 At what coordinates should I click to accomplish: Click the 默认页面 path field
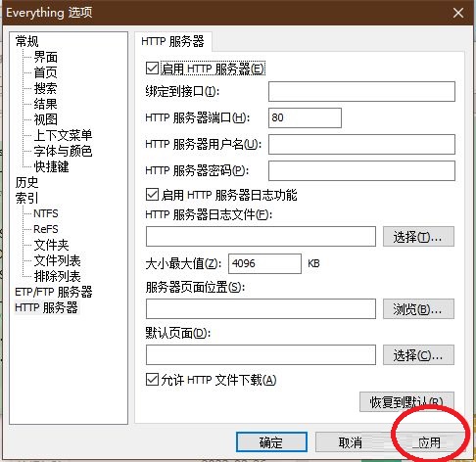point(261,355)
